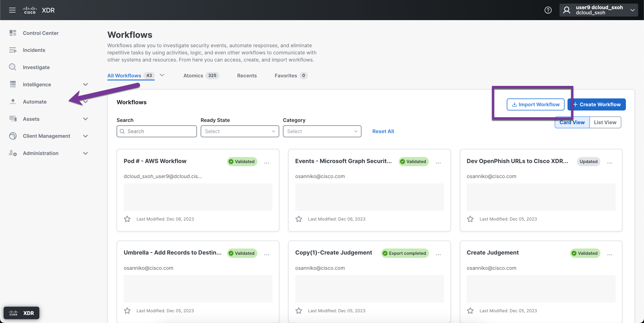This screenshot has height=323, width=644.
Task: Click the 325 count beside Atomics
Action: coord(212,76)
